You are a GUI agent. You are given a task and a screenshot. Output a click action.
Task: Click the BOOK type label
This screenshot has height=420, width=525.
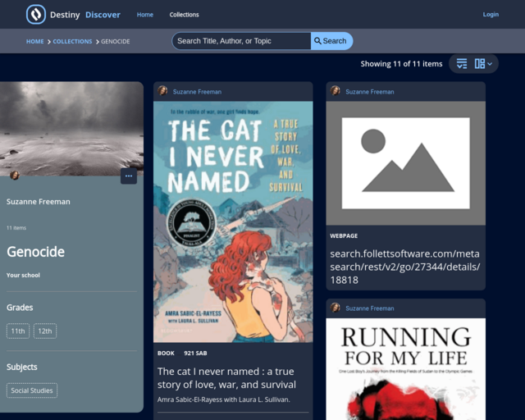click(166, 353)
